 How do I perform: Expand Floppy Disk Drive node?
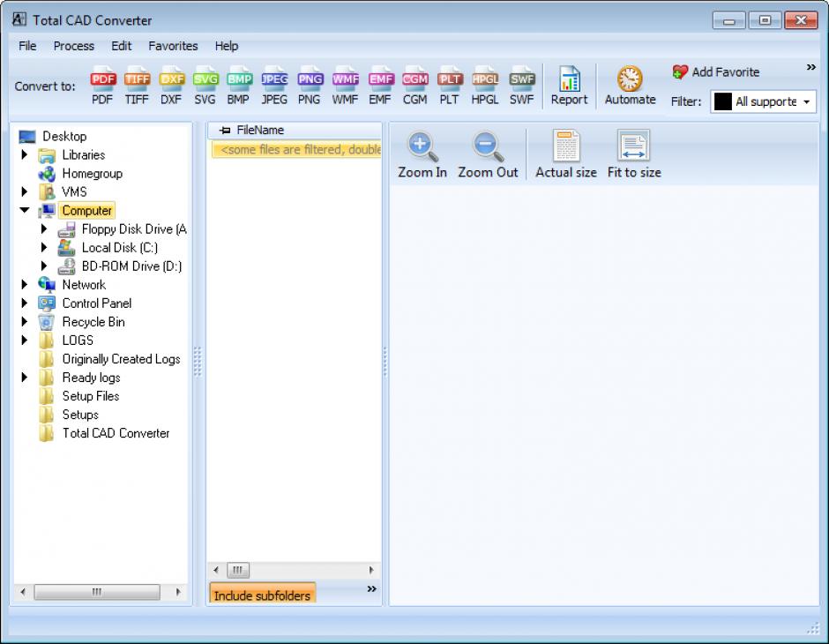coord(44,229)
